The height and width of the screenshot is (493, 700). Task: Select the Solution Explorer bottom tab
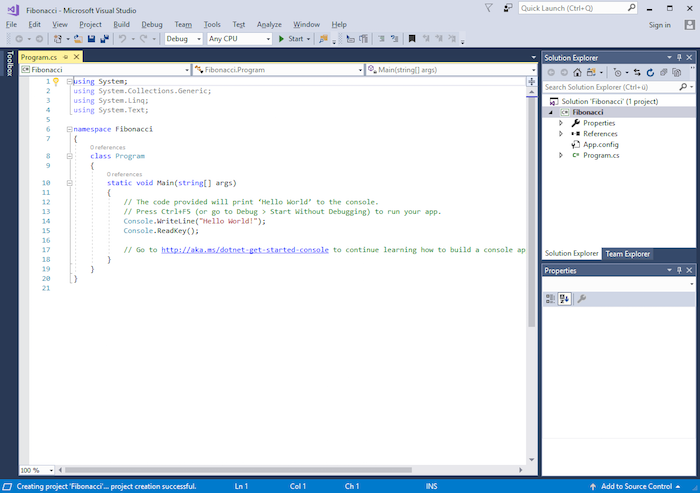coord(571,253)
